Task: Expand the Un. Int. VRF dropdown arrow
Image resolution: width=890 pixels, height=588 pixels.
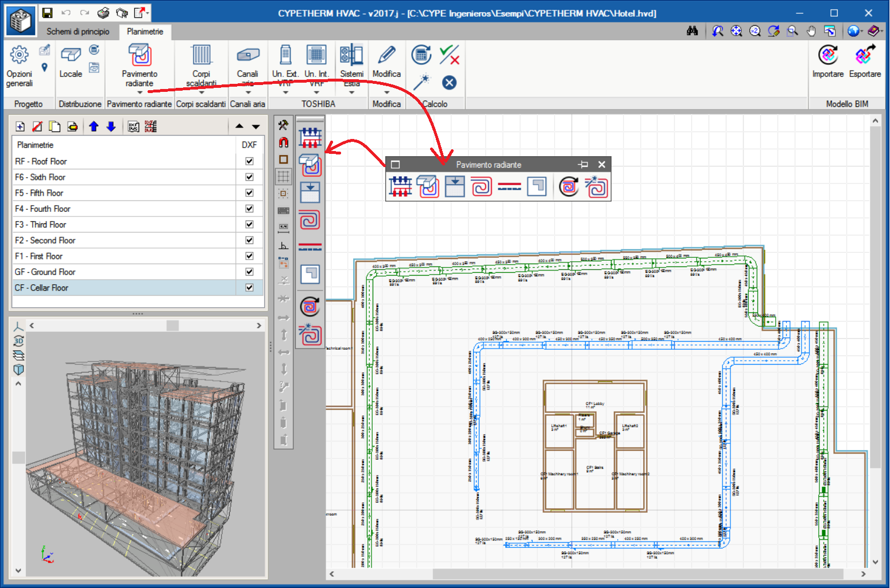Action: tap(316, 92)
